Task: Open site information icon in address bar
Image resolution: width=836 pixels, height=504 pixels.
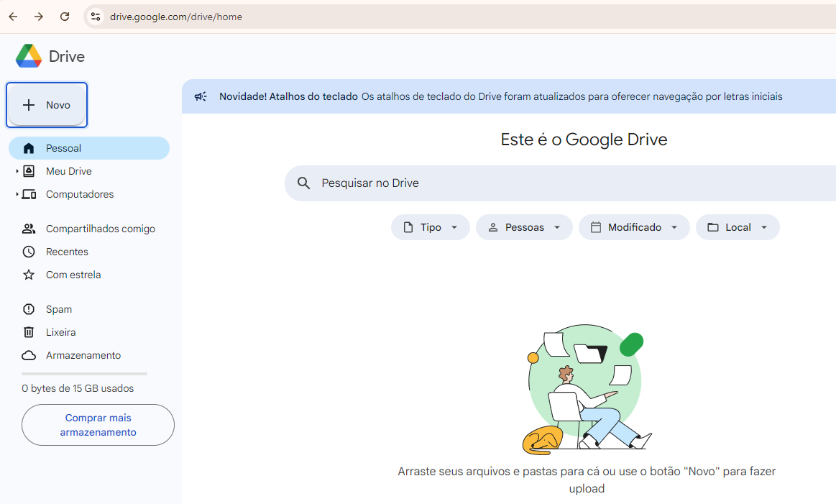Action: [96, 17]
